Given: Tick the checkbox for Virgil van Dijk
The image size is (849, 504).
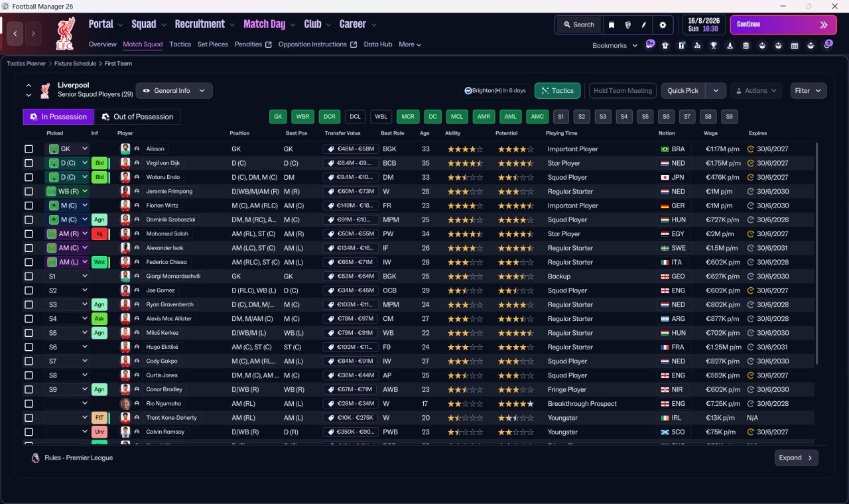Looking at the screenshot, I should (29, 163).
